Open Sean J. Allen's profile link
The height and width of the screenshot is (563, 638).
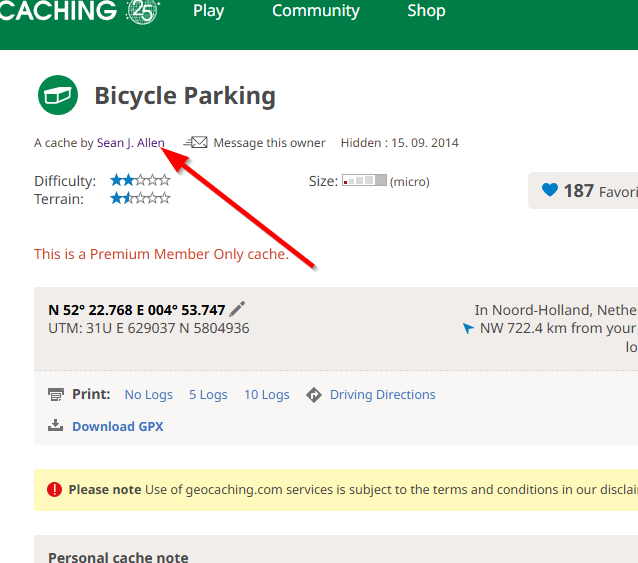point(131,143)
